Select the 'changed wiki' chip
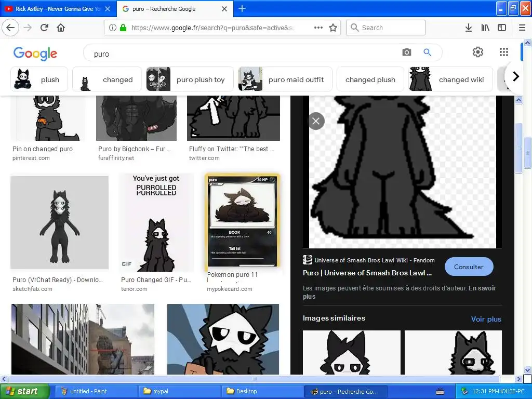 click(450, 79)
